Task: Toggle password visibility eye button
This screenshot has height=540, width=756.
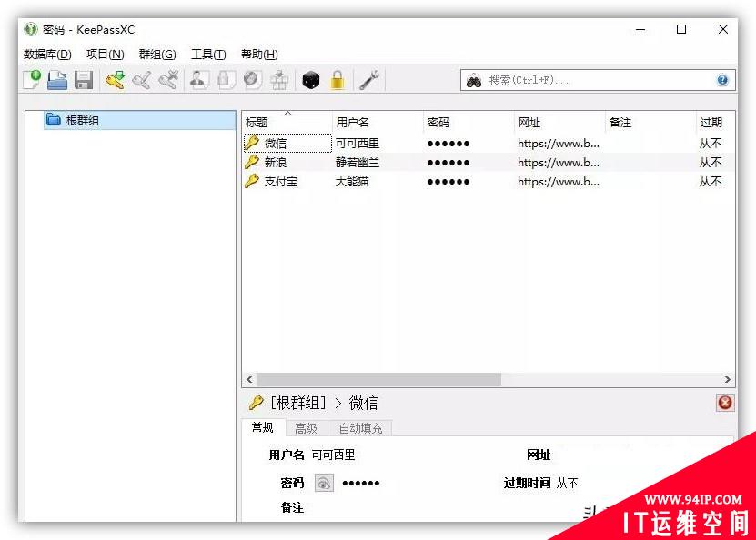Action: point(324,483)
